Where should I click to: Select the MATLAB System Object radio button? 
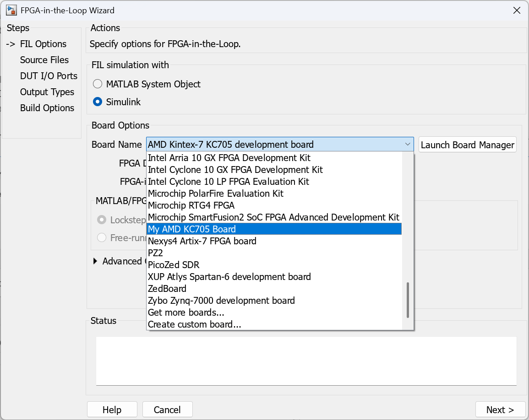pyautogui.click(x=98, y=84)
